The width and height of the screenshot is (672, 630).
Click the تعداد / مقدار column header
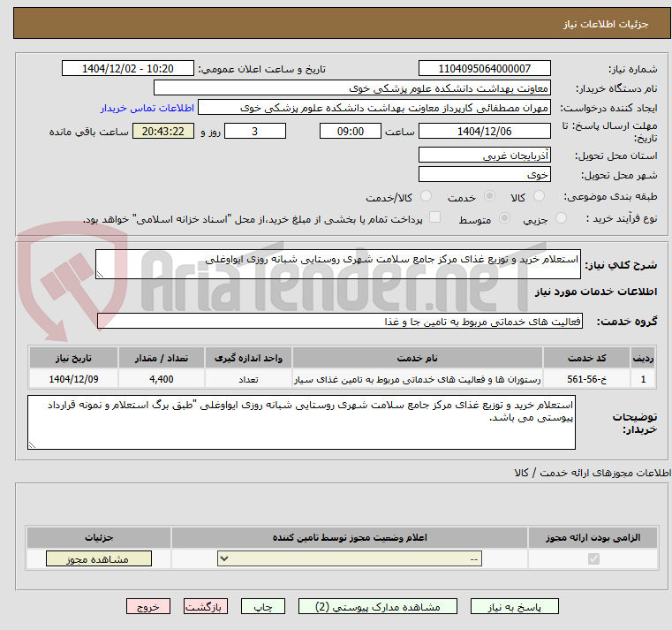pos(162,358)
